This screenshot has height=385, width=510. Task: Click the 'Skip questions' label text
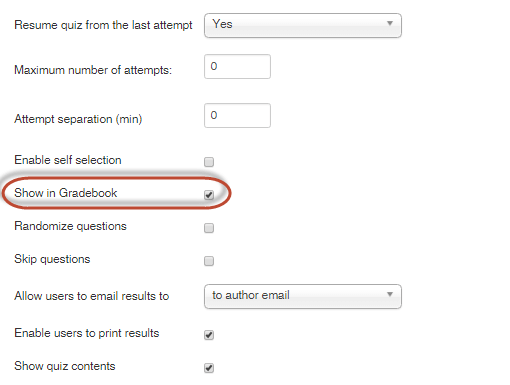[x=52, y=259]
